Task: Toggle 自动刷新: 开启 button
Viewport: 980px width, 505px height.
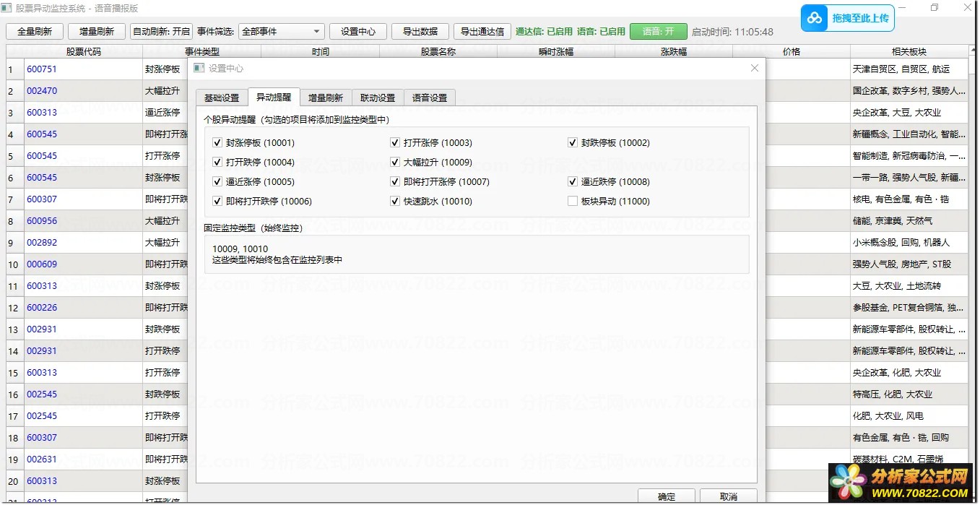Action: coord(161,32)
